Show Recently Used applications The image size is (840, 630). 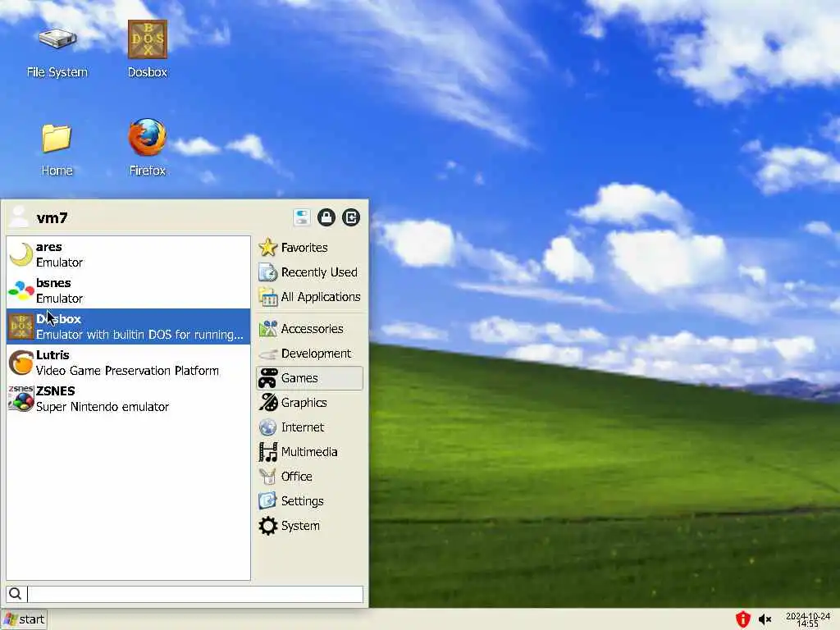(x=309, y=272)
